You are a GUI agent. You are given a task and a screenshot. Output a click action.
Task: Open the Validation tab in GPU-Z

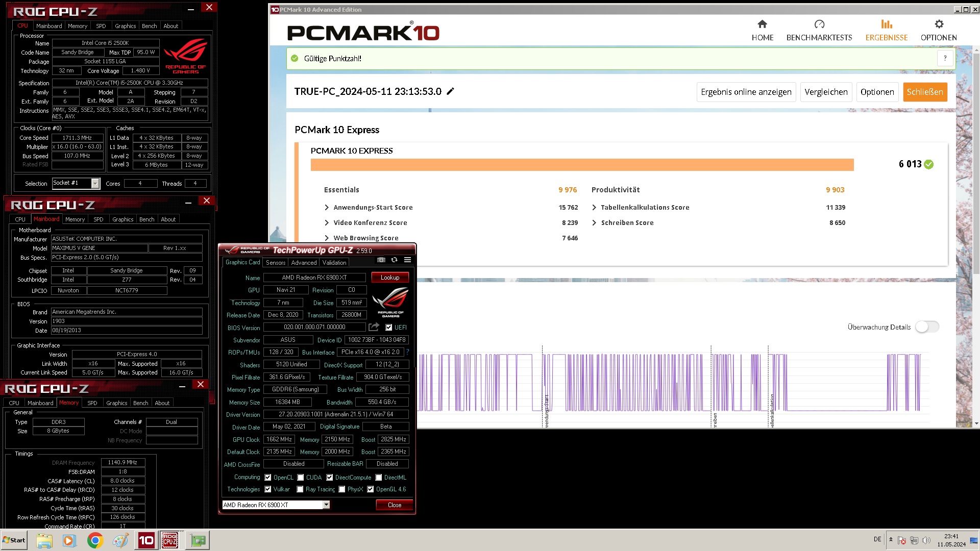pos(334,263)
